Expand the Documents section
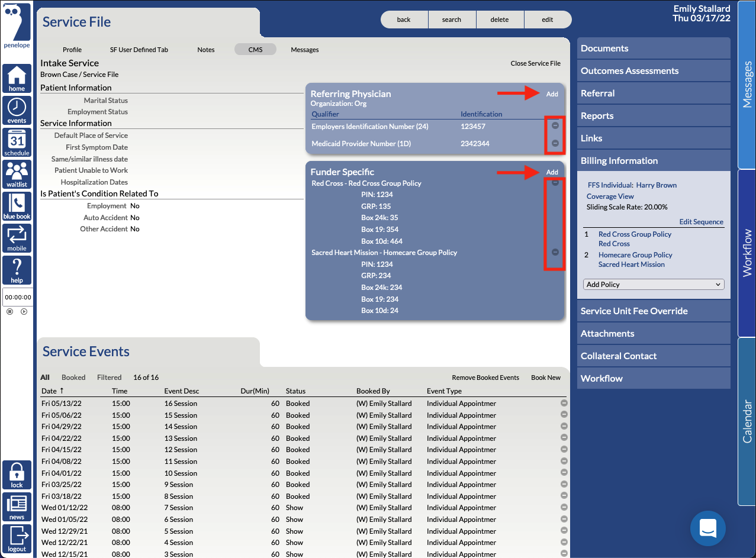This screenshot has height=558, width=756. pyautogui.click(x=654, y=49)
